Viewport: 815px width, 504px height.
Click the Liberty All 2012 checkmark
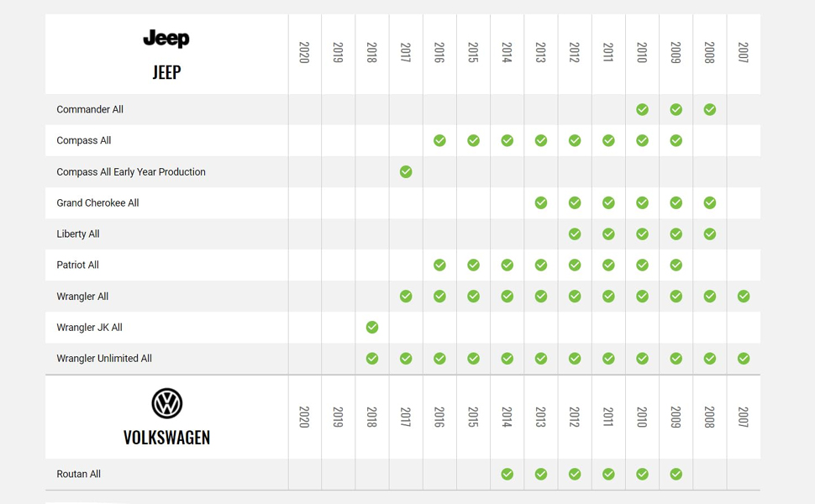click(575, 234)
